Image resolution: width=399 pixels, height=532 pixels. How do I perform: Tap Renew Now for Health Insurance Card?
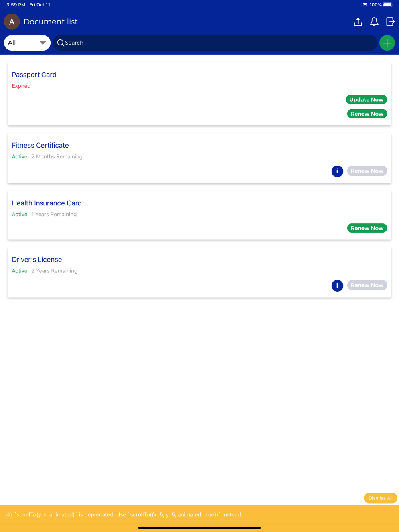point(367,228)
